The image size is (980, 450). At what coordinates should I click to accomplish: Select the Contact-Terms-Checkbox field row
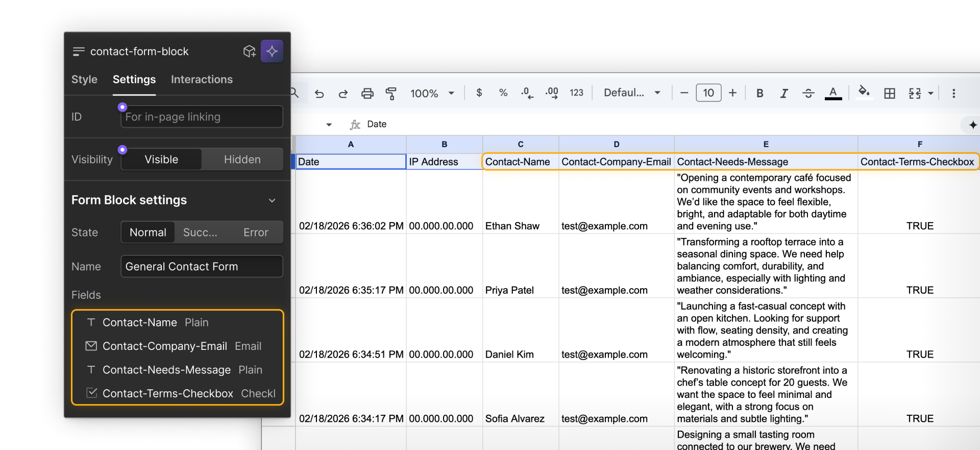coord(178,393)
